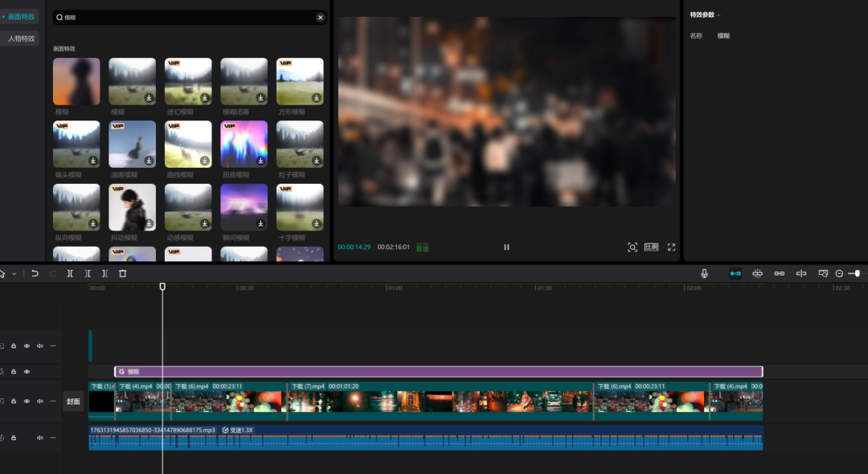Select the 画面特效 tab
Viewport: 868px width, 474px height.
[x=21, y=17]
